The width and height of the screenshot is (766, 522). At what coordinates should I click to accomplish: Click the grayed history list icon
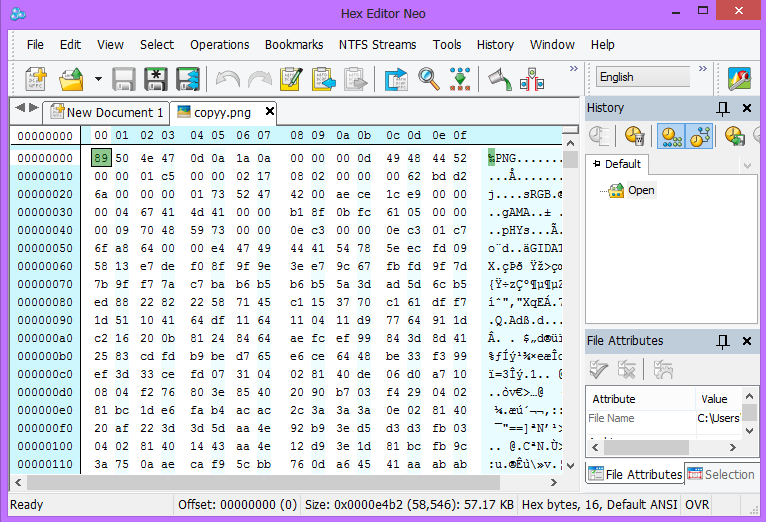599,136
